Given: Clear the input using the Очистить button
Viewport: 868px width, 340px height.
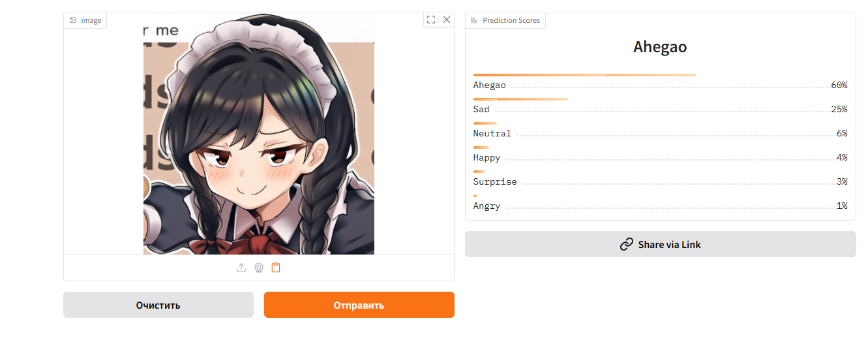Looking at the screenshot, I should point(158,305).
